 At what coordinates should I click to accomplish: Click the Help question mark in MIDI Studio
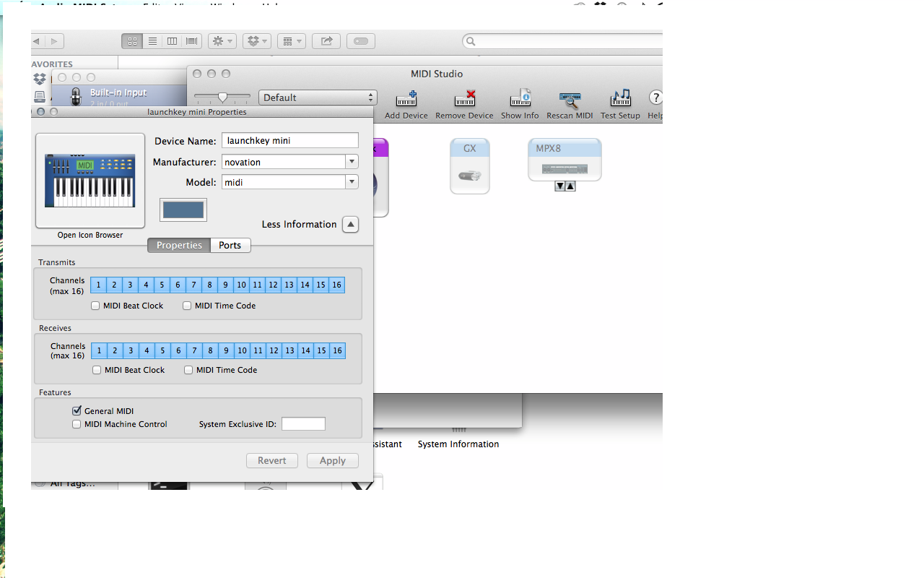[655, 98]
